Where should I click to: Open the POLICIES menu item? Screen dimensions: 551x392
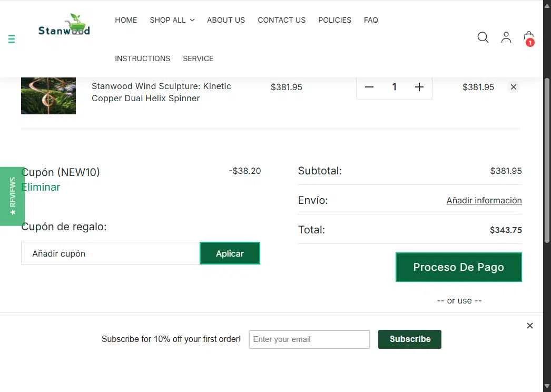[334, 20]
